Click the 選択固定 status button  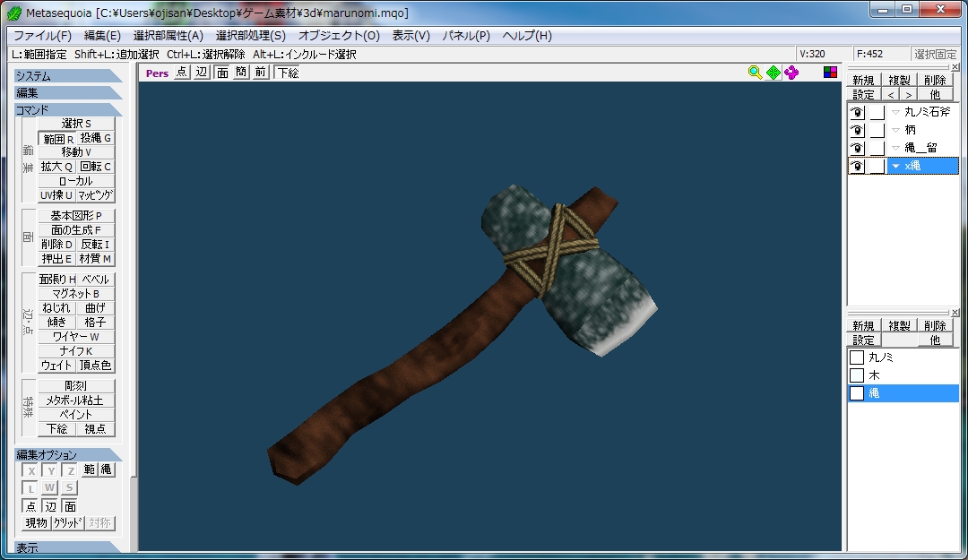[x=935, y=55]
